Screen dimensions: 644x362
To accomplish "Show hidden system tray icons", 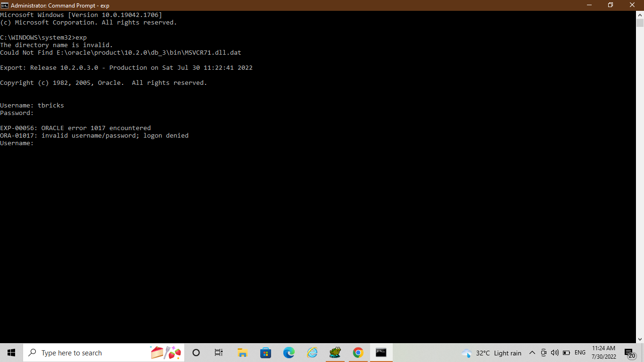I will click(x=532, y=353).
